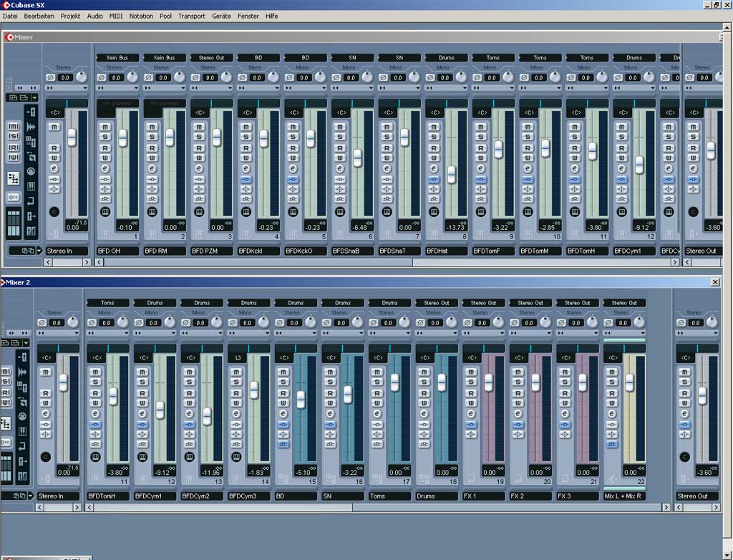This screenshot has height=560, width=733.
Task: Click the Cubase SX logo in title bar
Action: [6, 5]
